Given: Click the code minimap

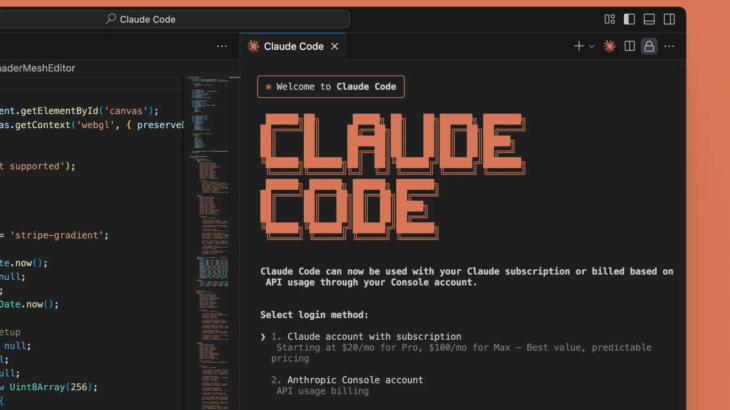Looking at the screenshot, I should (210, 242).
